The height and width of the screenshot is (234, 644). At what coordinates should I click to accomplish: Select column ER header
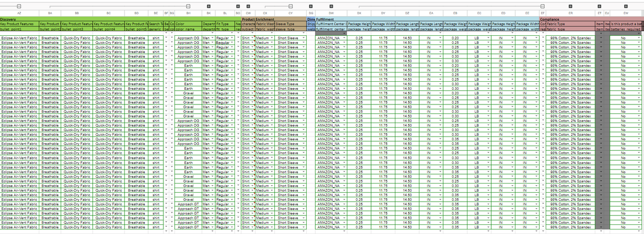click(x=570, y=13)
